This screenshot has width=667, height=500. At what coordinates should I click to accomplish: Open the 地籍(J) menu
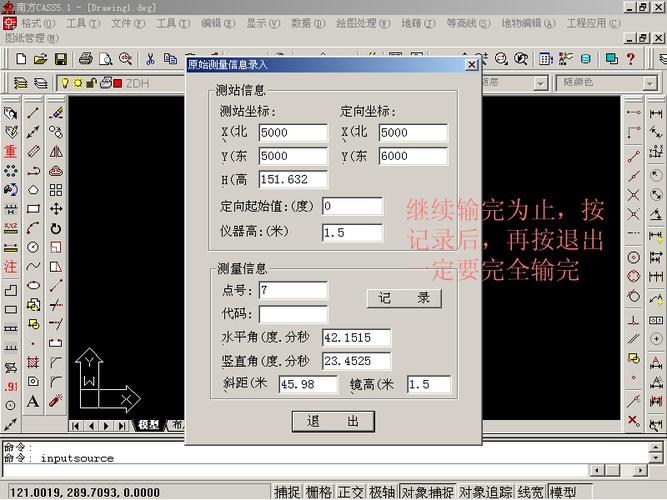coord(418,23)
